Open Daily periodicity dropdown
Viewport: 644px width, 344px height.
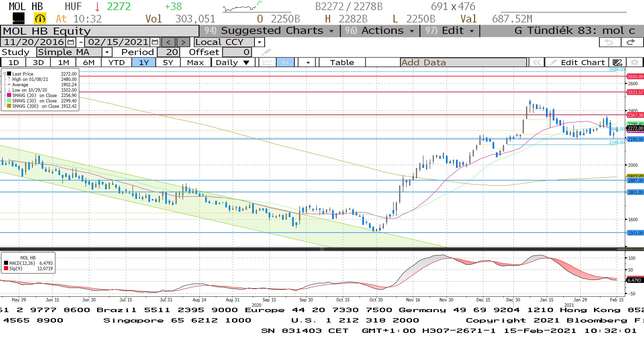click(x=233, y=62)
